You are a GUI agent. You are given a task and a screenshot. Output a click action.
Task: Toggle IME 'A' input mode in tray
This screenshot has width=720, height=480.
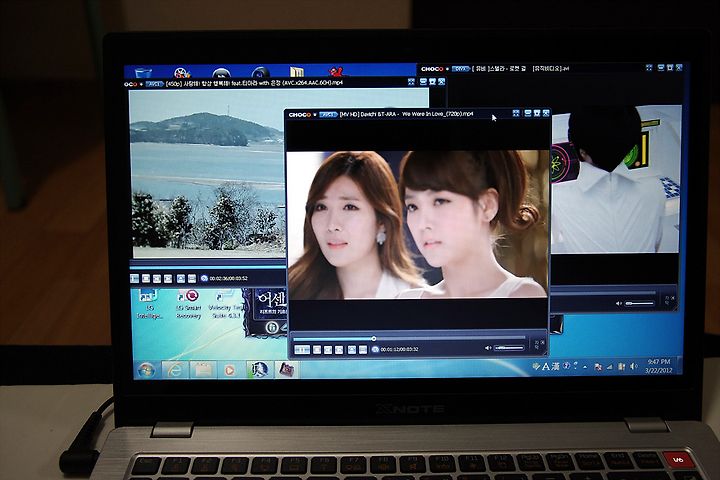point(546,367)
